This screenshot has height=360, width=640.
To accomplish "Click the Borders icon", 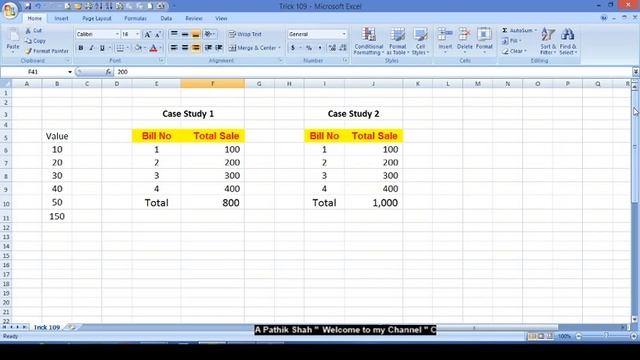I will tap(120, 48).
